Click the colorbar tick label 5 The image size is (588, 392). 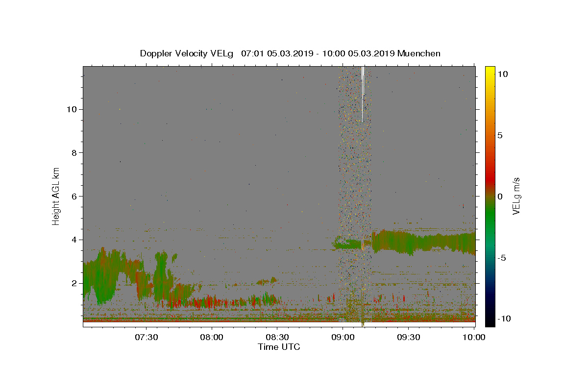click(500, 135)
